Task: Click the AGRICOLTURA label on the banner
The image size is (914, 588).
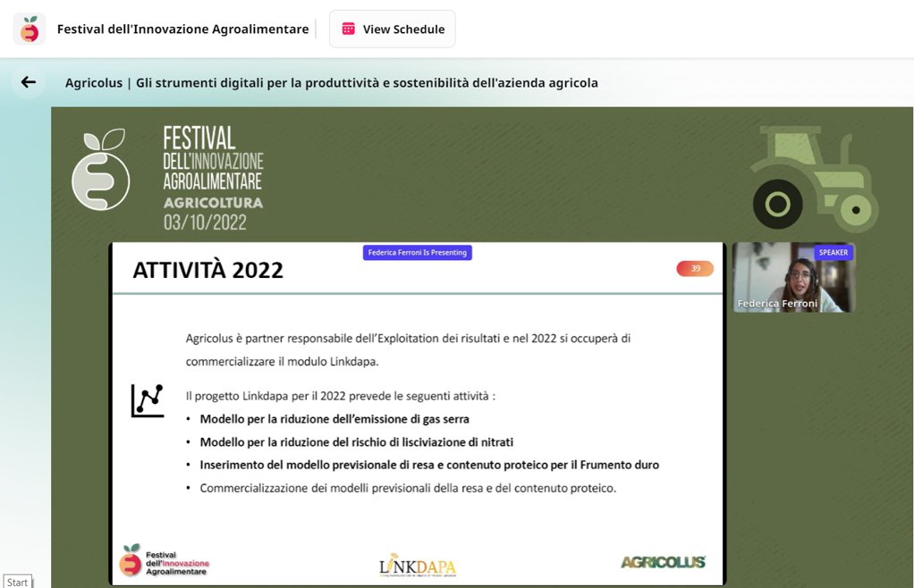Action: click(x=214, y=203)
